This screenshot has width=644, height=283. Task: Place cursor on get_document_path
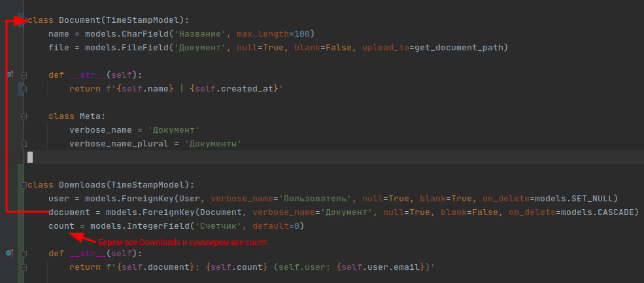[459, 48]
